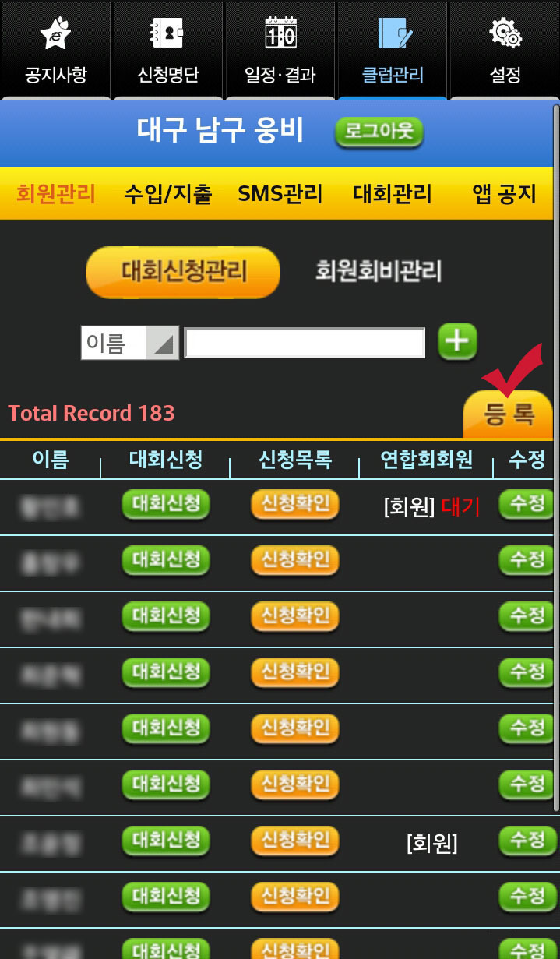560x959 pixels.
Task: Select the 대회신청관리 tab
Action: point(183,272)
